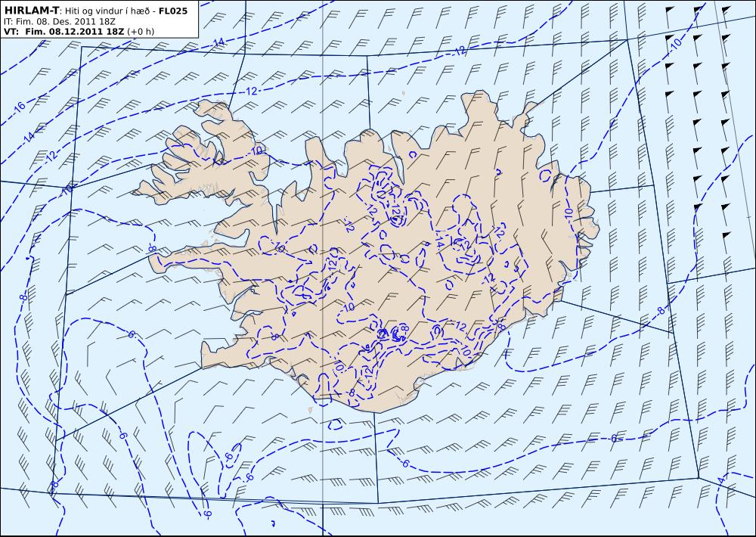756x537 pixels.
Task: Click the 'IT: Fim. 08. Des. 2011 18Z' line
Action: click(x=60, y=22)
